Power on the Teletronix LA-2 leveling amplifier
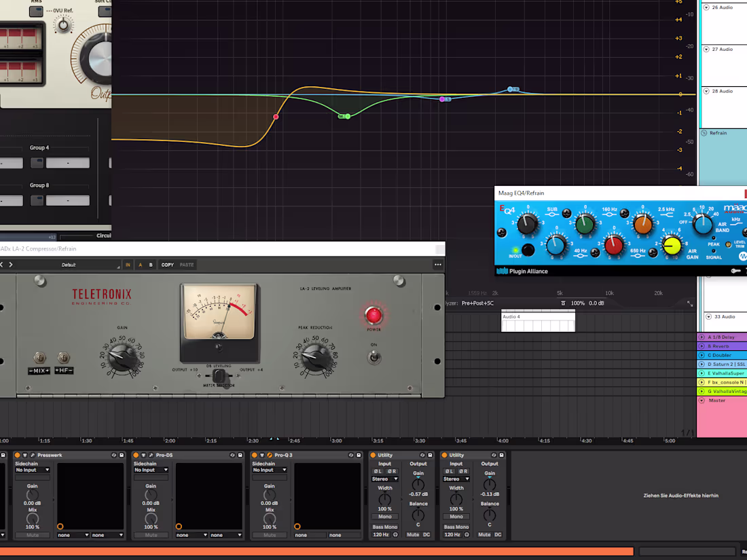Viewport: 747px width, 560px height. [373, 314]
